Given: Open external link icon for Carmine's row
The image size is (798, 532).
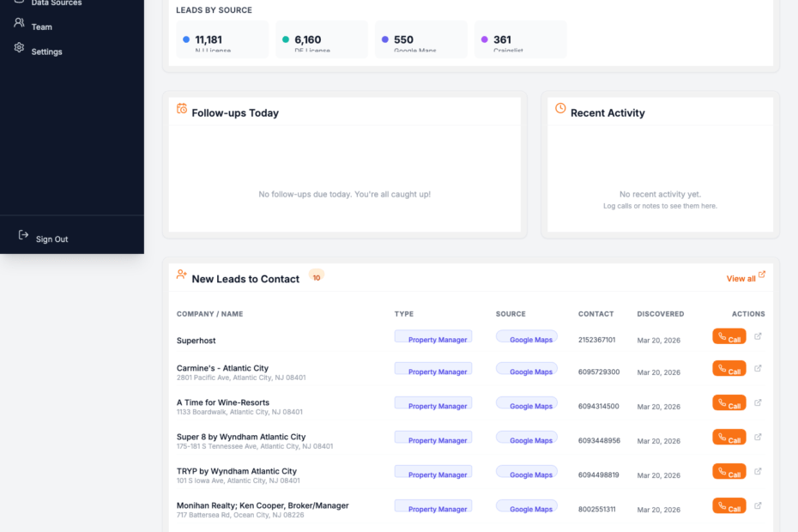Looking at the screenshot, I should click(758, 368).
